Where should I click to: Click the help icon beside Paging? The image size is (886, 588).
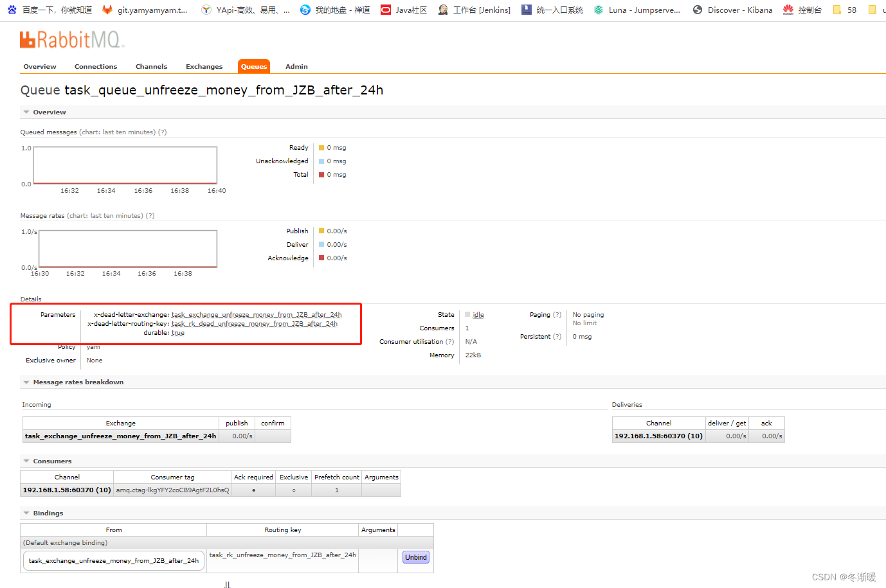(x=559, y=314)
